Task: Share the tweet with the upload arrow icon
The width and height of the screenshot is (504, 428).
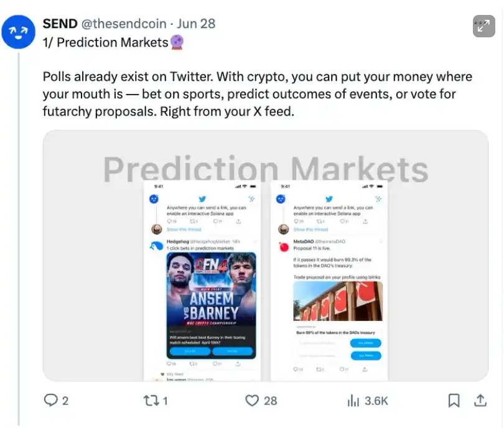Action: click(x=480, y=401)
